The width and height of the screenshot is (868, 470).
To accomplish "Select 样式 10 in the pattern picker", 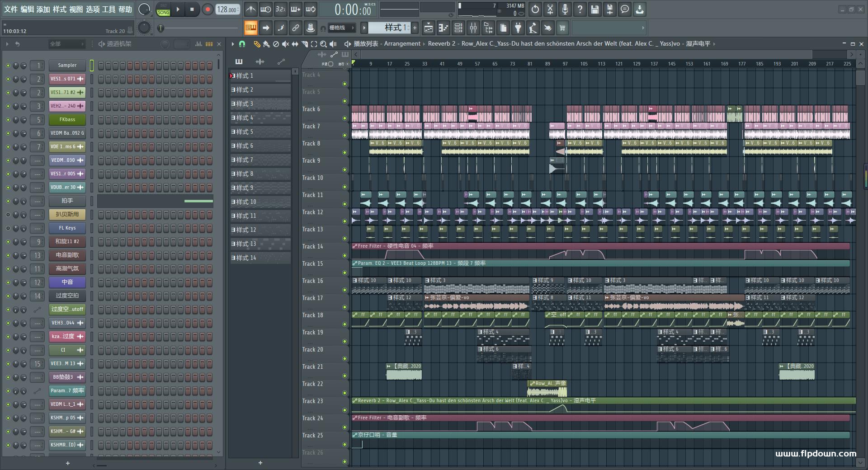I will tap(260, 202).
